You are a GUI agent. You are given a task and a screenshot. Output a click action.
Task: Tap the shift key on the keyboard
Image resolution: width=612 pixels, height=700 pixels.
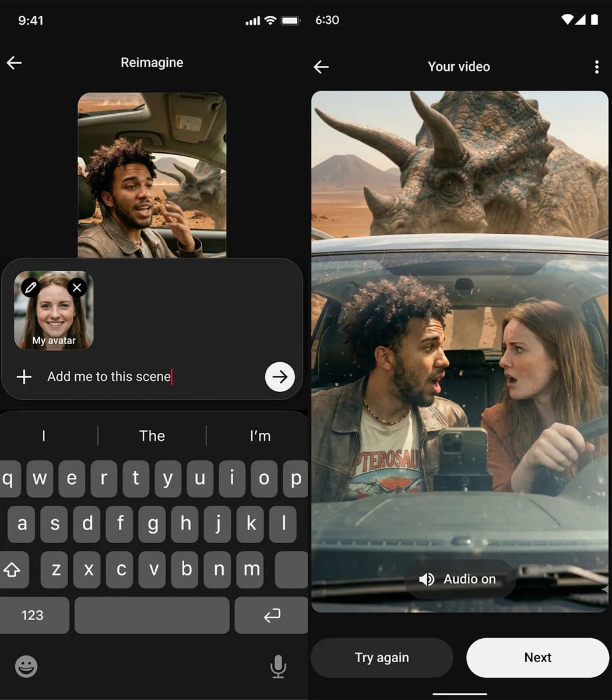click(13, 569)
